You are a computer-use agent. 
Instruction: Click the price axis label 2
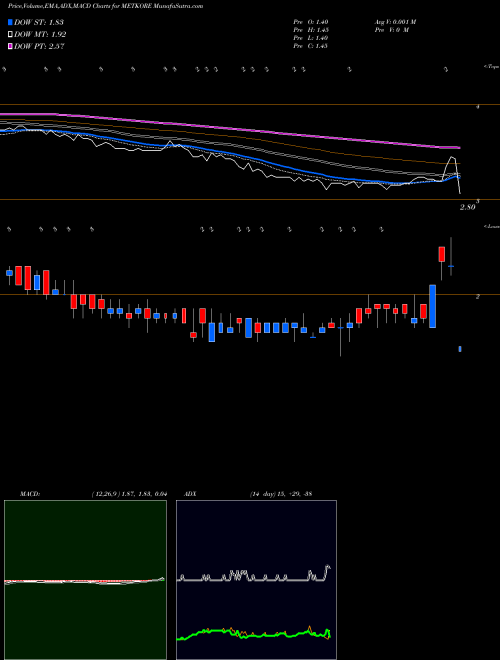(478, 297)
